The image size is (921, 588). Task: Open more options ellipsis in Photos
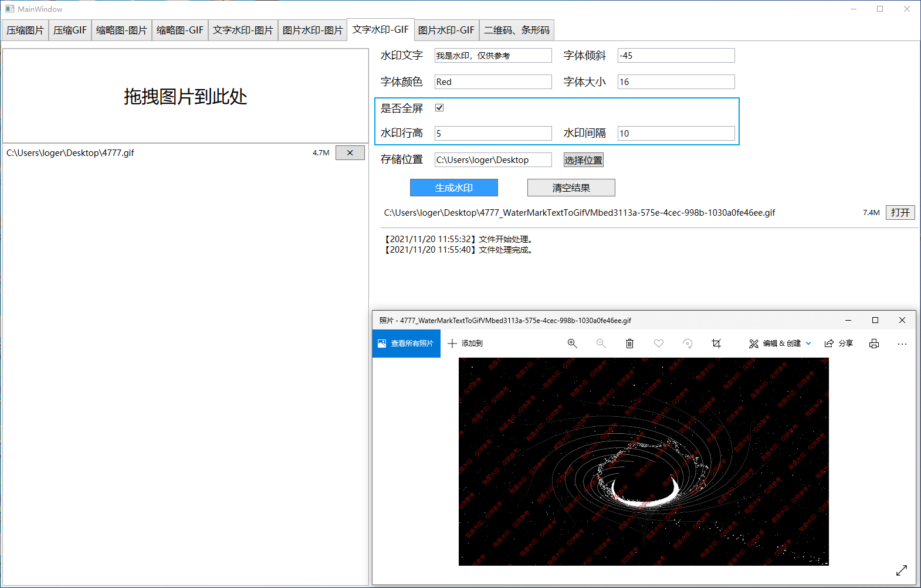click(x=902, y=344)
